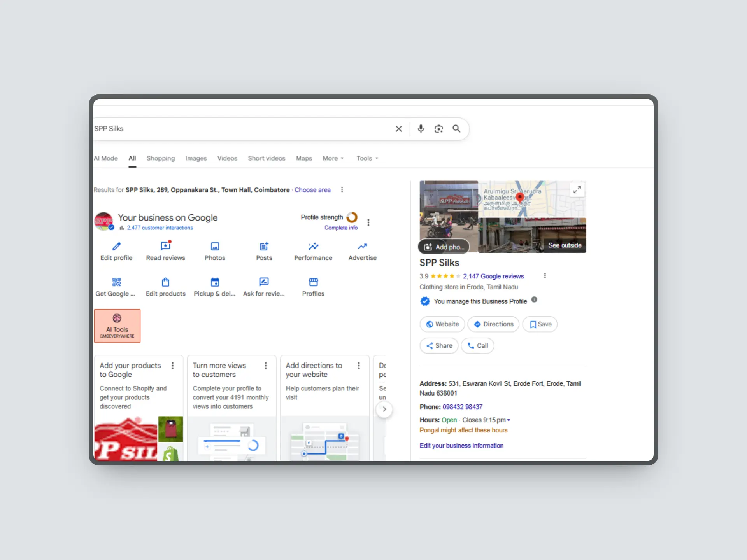
Task: Open options on Add directions card
Action: 359,366
